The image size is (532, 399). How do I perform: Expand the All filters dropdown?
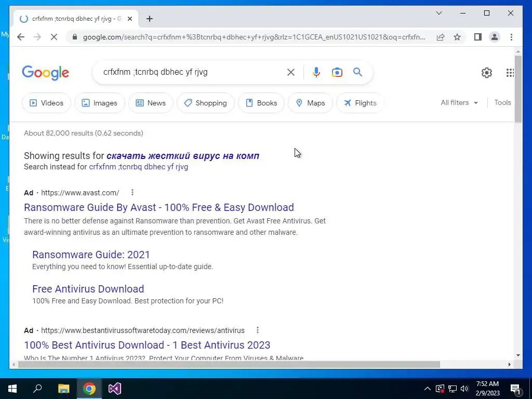[459, 102]
